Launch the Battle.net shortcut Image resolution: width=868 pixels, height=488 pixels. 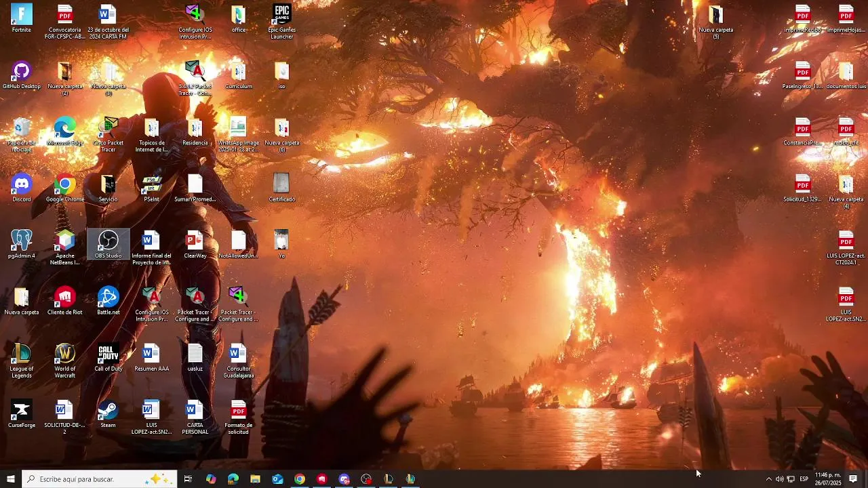pyautogui.click(x=108, y=301)
